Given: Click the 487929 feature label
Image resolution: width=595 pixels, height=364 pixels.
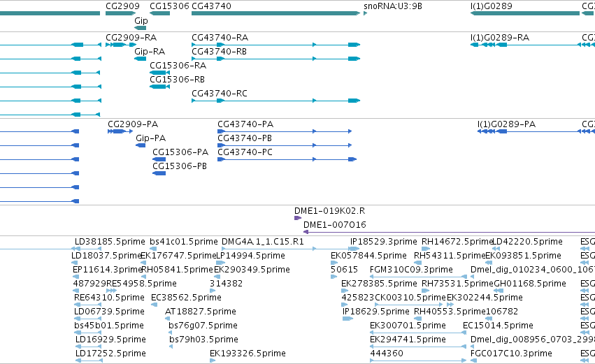Looking at the screenshot, I should (89, 284).
